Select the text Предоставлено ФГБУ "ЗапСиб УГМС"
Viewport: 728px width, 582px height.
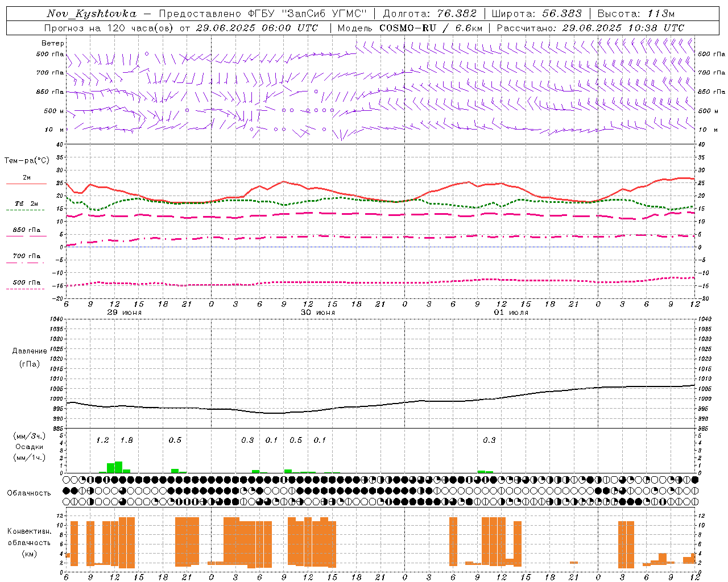[x=263, y=14]
